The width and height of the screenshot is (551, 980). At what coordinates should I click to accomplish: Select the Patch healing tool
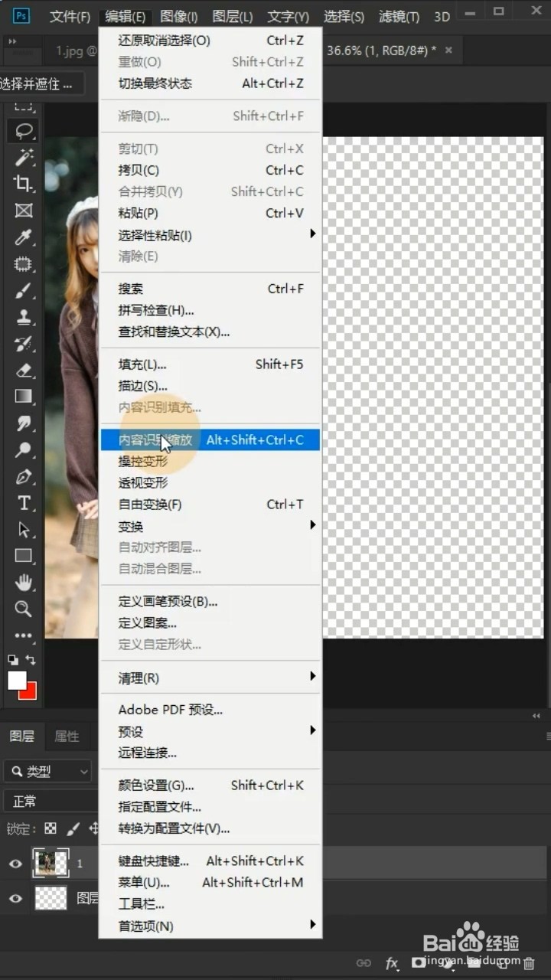[x=24, y=264]
